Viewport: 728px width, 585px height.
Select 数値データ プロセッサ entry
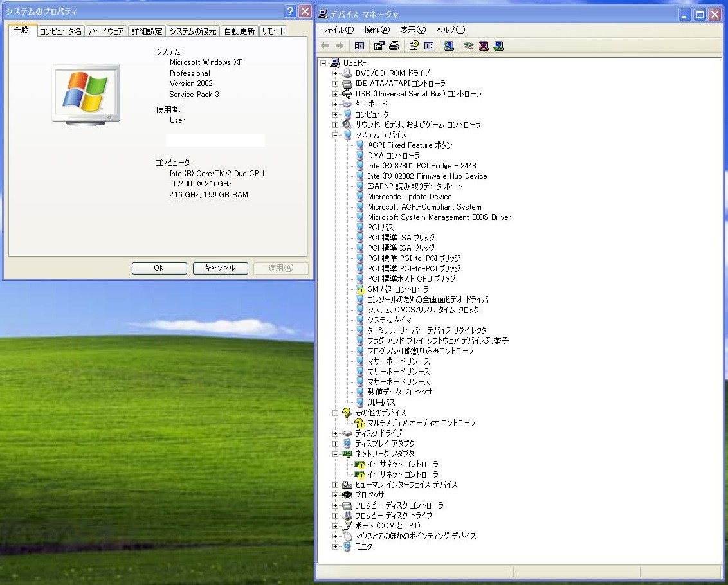point(400,392)
